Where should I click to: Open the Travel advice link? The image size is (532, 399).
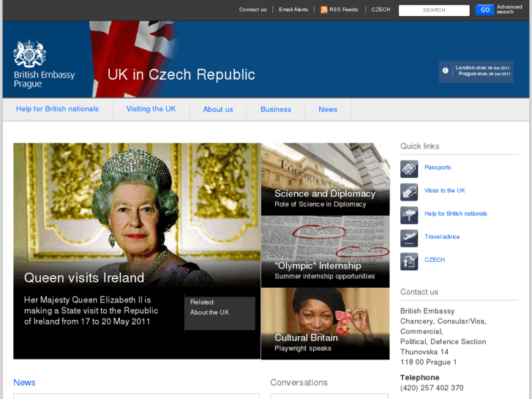(x=442, y=236)
